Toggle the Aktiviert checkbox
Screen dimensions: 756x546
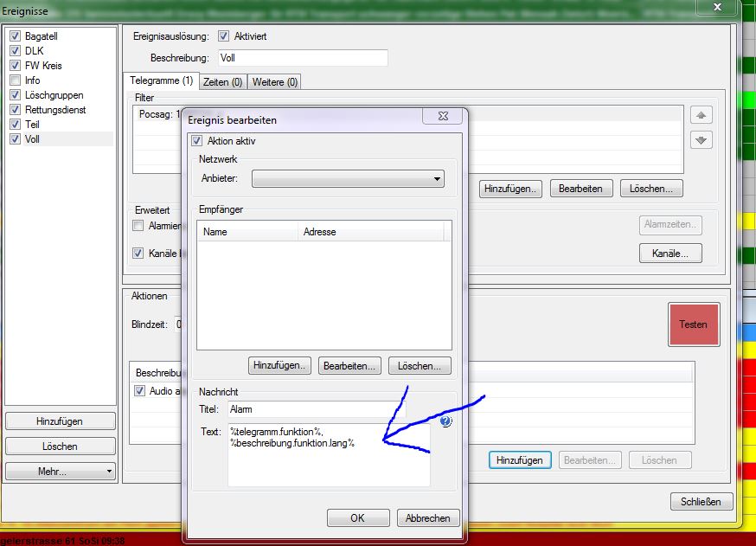pos(224,36)
